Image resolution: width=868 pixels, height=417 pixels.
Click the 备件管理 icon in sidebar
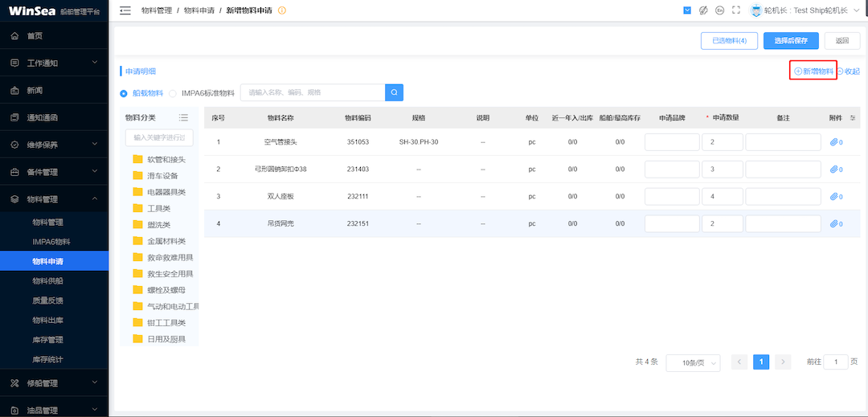pyautogui.click(x=15, y=172)
